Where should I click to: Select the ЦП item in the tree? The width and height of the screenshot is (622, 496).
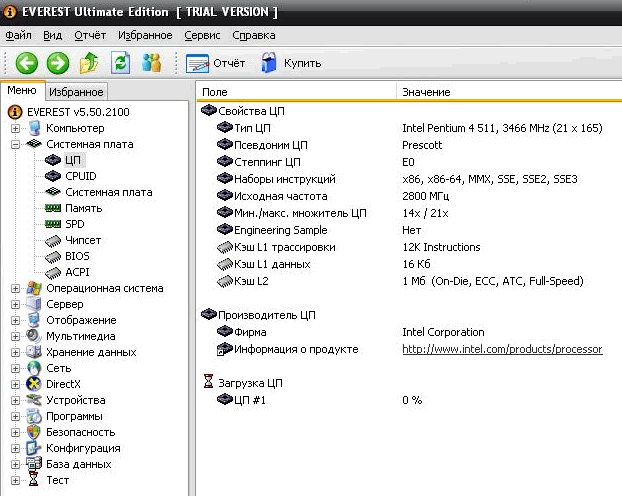pyautogui.click(x=73, y=160)
